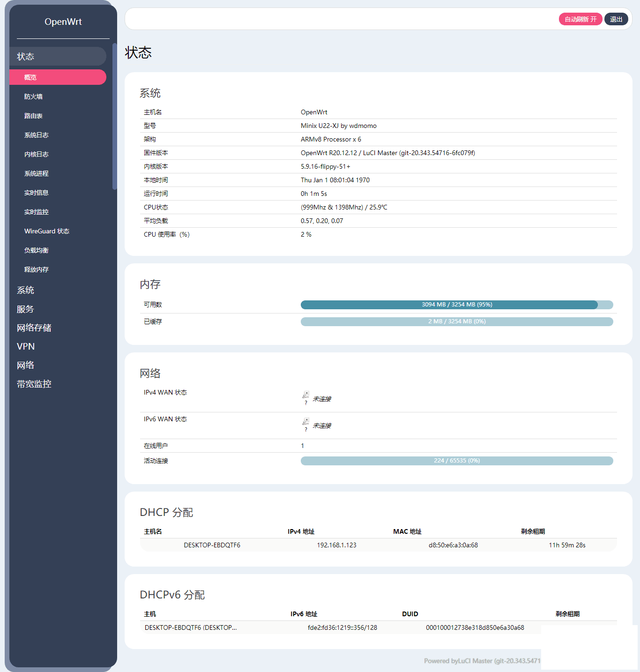640x672 pixels.
Task: Click the MAC 地址 column header
Action: (x=407, y=531)
